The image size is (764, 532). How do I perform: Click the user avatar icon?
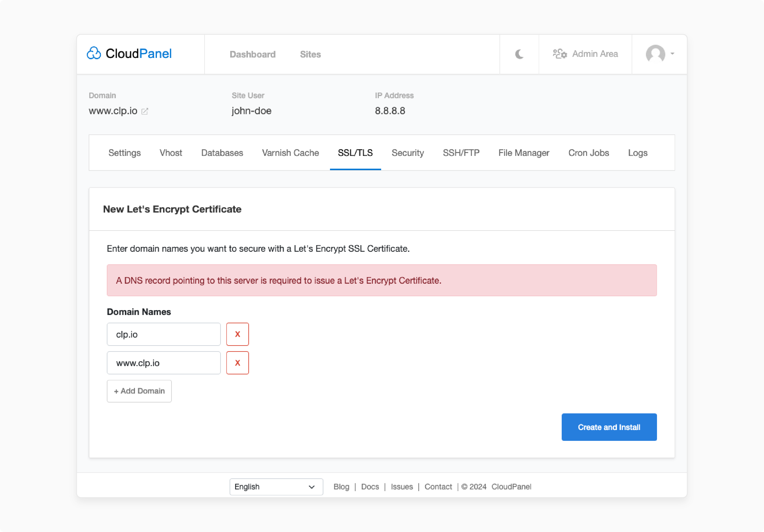click(x=655, y=54)
